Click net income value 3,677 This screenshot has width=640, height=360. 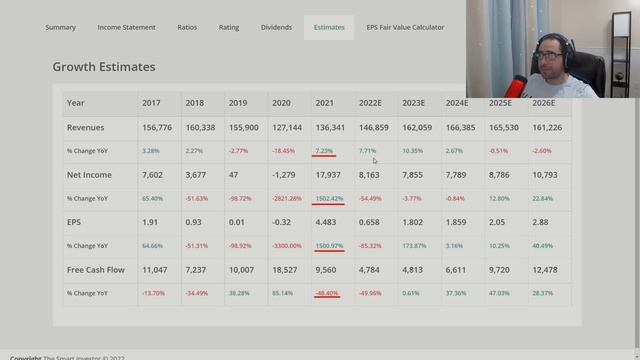[196, 175]
